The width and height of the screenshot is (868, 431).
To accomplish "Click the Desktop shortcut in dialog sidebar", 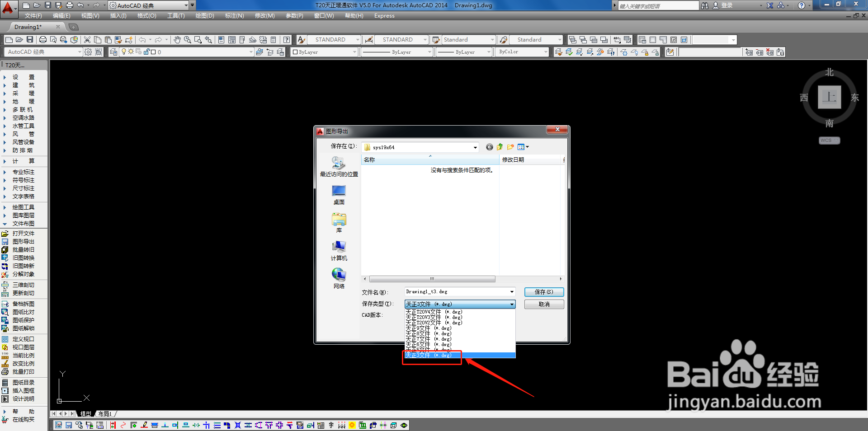I will 339,195.
